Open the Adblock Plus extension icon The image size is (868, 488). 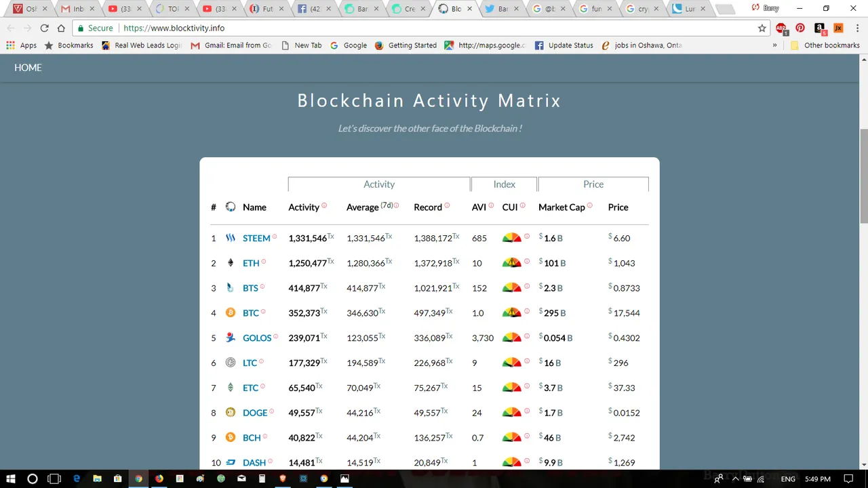(x=782, y=28)
